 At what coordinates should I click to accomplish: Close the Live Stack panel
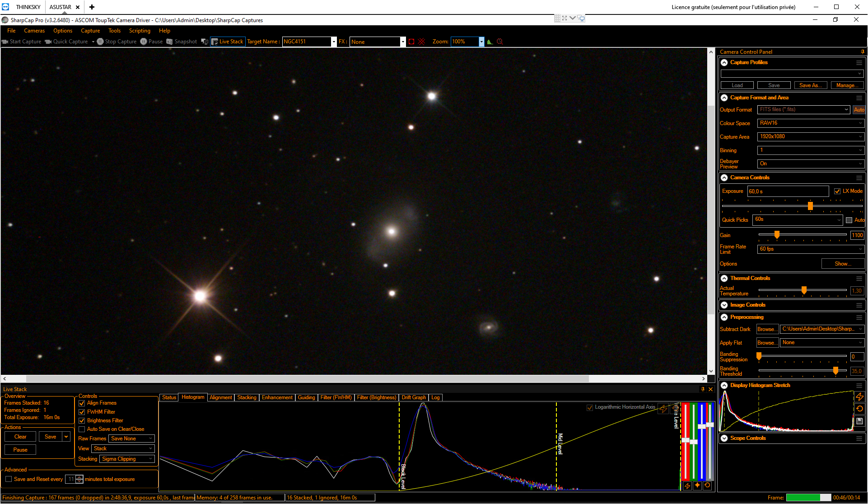[x=710, y=389]
